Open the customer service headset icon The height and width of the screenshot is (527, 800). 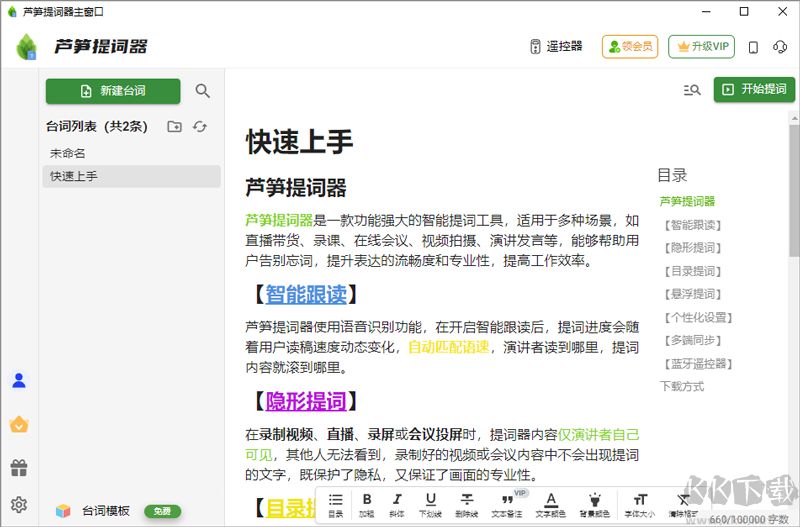pos(780,47)
